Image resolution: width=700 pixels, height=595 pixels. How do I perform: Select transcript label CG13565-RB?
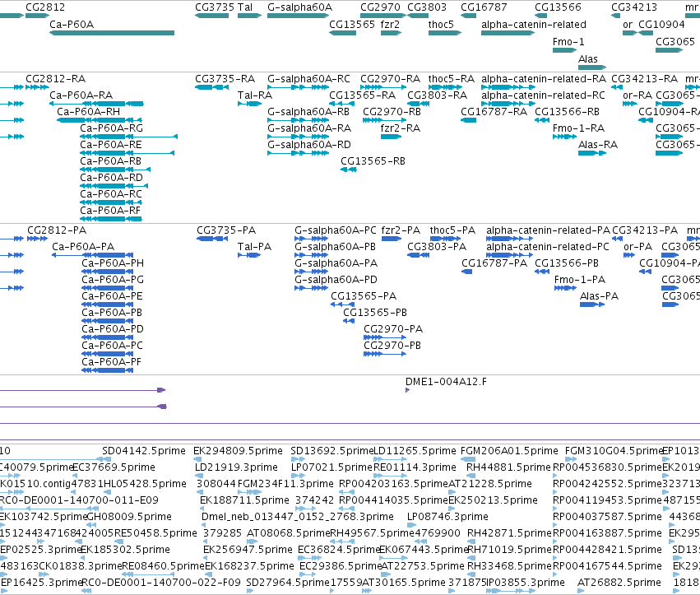pos(373,161)
